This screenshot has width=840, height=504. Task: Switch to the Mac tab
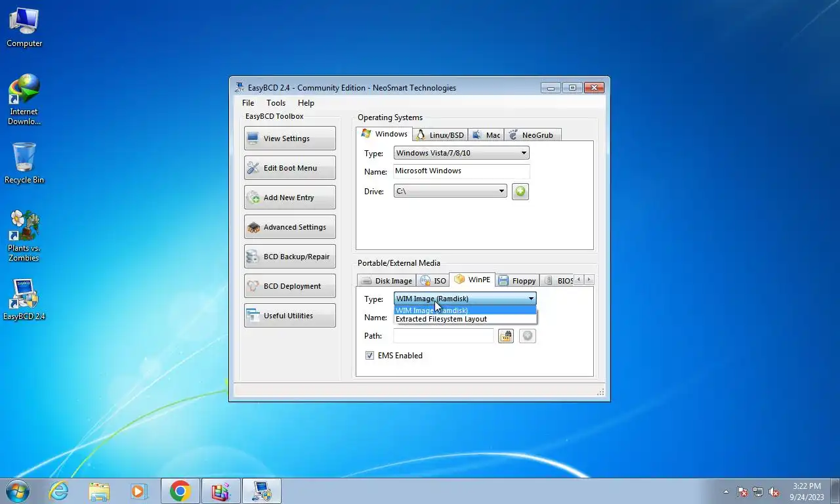pyautogui.click(x=486, y=135)
